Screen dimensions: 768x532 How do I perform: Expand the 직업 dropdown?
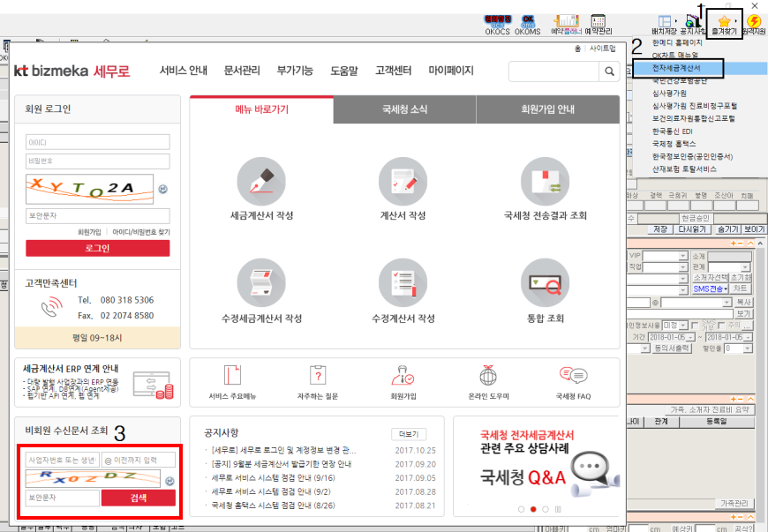tap(682, 266)
